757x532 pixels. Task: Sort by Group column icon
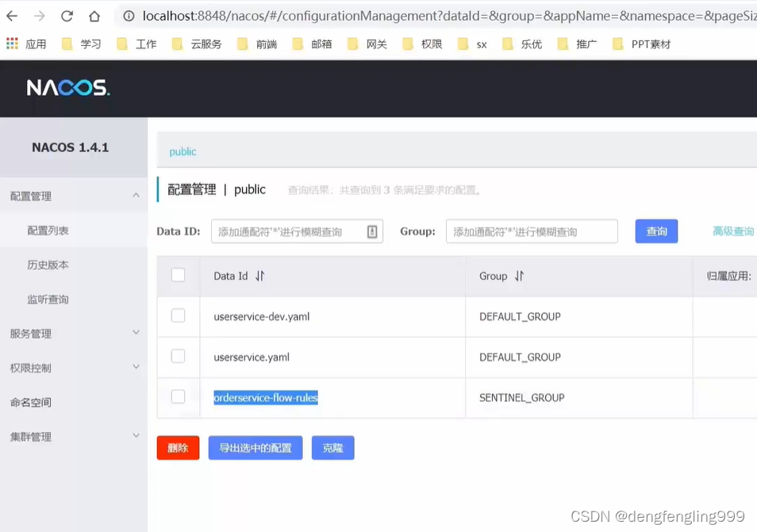(x=519, y=276)
